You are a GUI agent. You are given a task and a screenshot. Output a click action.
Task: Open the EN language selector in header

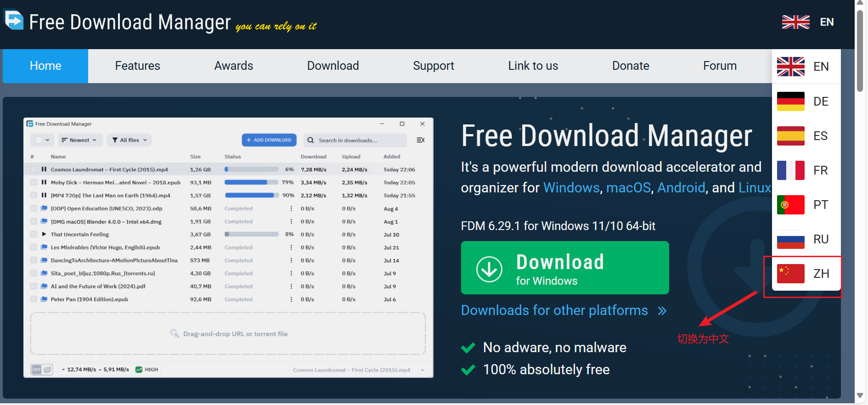[x=808, y=22]
